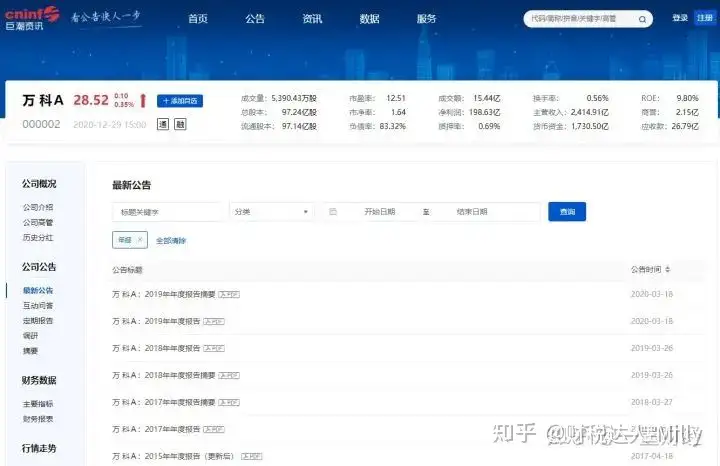Open 万科A：2015年年度报告（更新后） announcement

click(x=174, y=456)
